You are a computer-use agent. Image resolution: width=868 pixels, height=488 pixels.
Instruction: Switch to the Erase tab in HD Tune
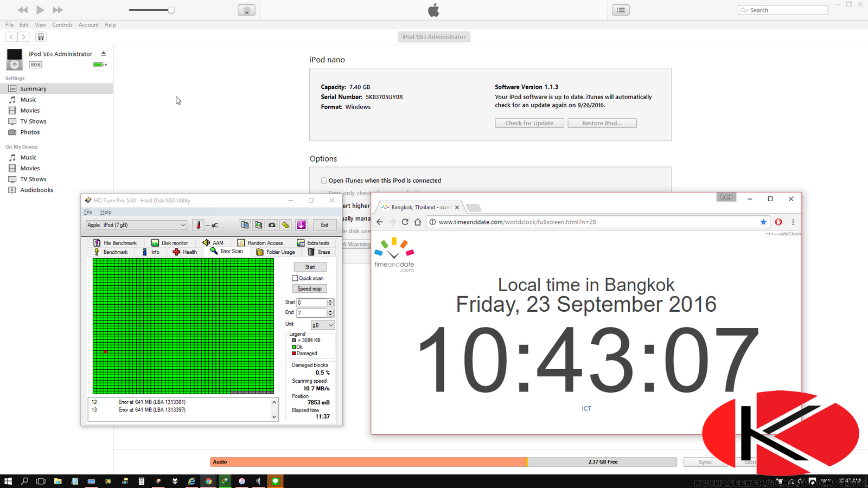(x=319, y=252)
